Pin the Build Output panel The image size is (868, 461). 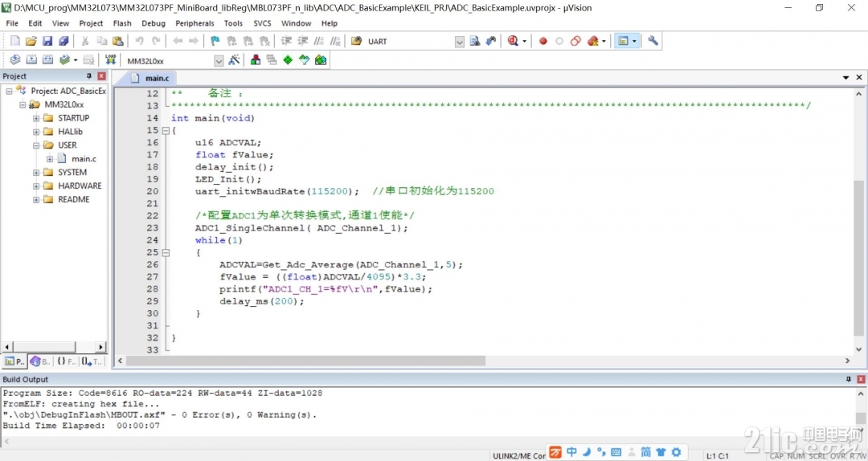(849, 379)
